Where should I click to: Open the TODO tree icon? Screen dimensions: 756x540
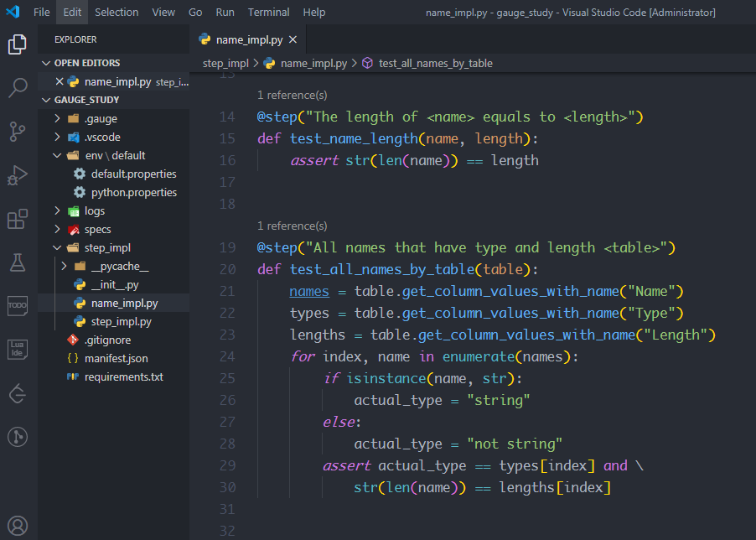(18, 306)
